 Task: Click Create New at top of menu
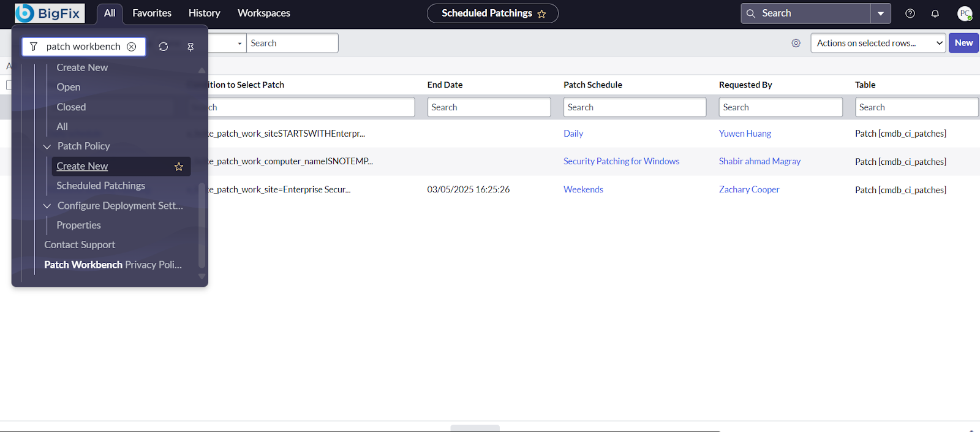(82, 67)
